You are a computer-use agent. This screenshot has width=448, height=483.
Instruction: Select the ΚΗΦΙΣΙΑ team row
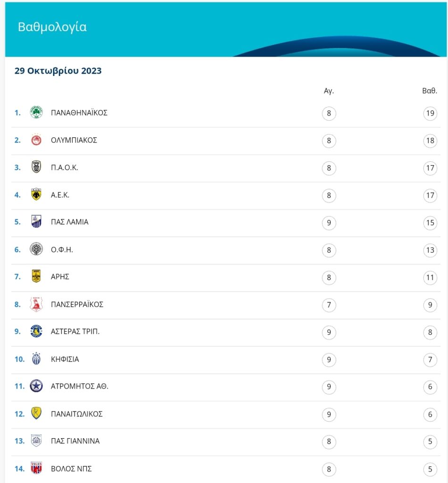pyautogui.click(x=226, y=359)
